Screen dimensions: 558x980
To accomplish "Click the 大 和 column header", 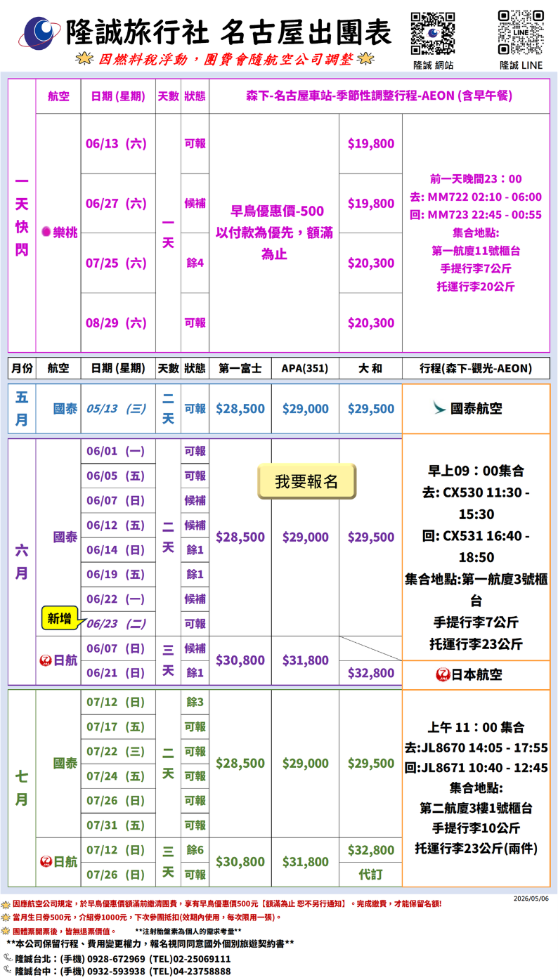I will tap(370, 368).
